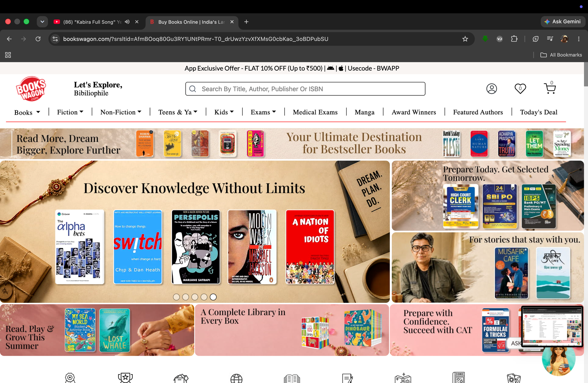Open the Moonwalk Michael Jackson book cover
The image size is (588, 383).
click(252, 247)
